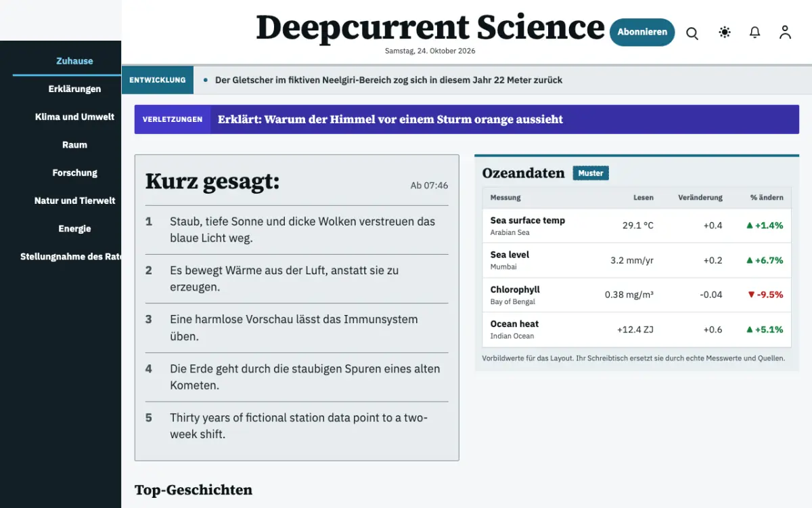812x508 pixels.
Task: Open the Energie section
Action: coord(74,228)
